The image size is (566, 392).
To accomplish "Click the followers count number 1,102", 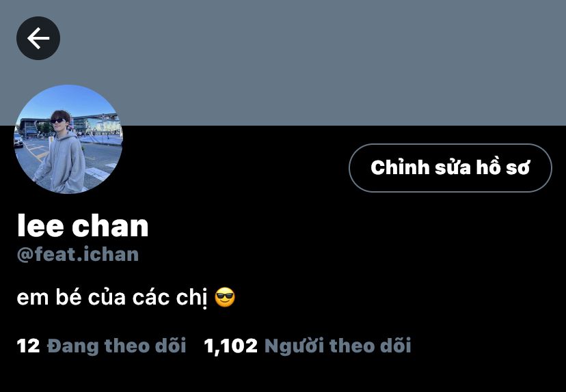I will [x=230, y=346].
